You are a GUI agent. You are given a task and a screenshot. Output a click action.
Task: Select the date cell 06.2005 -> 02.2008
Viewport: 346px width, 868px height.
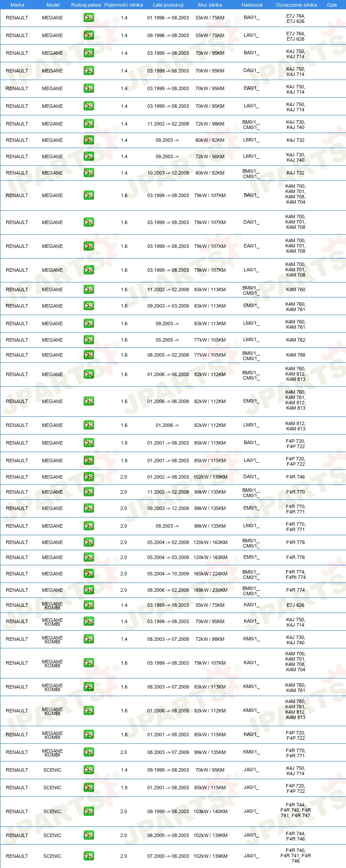[168, 355]
